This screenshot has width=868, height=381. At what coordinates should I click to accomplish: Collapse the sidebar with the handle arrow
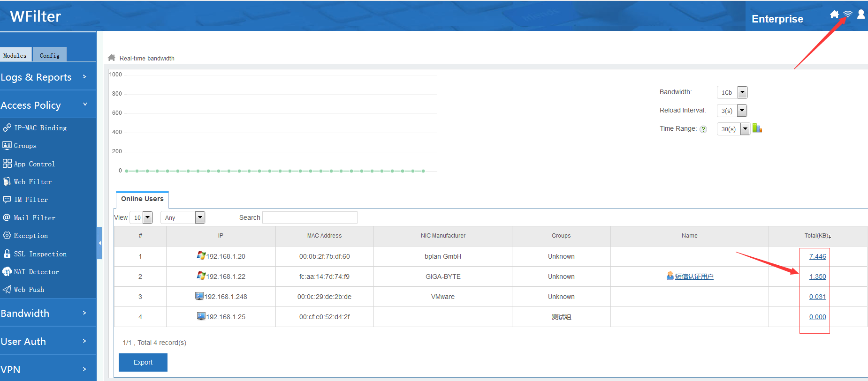tap(99, 243)
